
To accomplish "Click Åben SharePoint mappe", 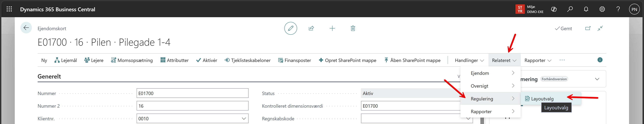I will (x=412, y=60).
